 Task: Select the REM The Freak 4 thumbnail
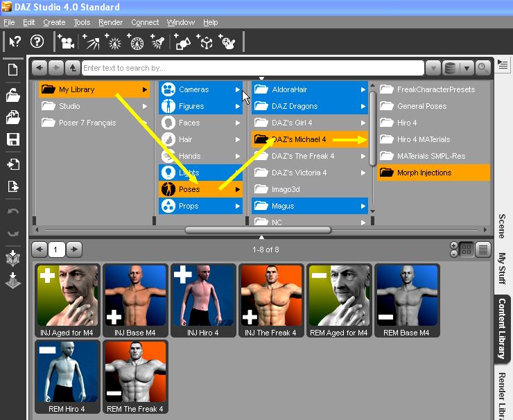(135, 377)
